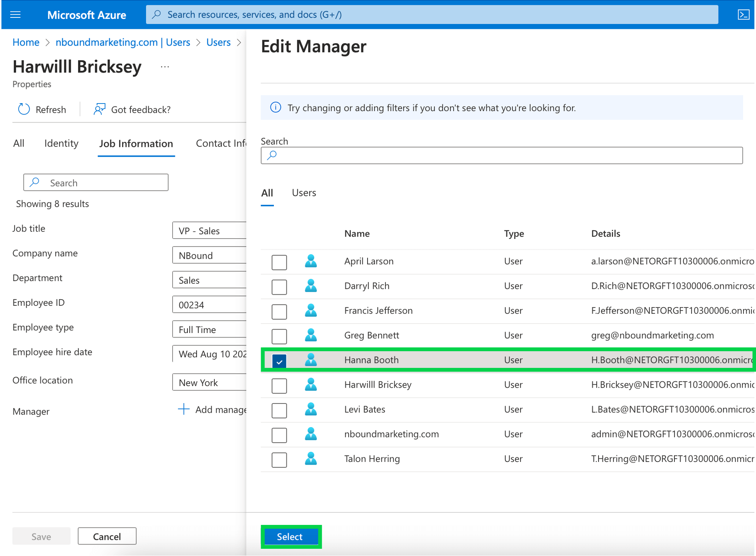This screenshot has height=556, width=756.
Task: Open the Got feedback dialog
Action: click(99, 109)
